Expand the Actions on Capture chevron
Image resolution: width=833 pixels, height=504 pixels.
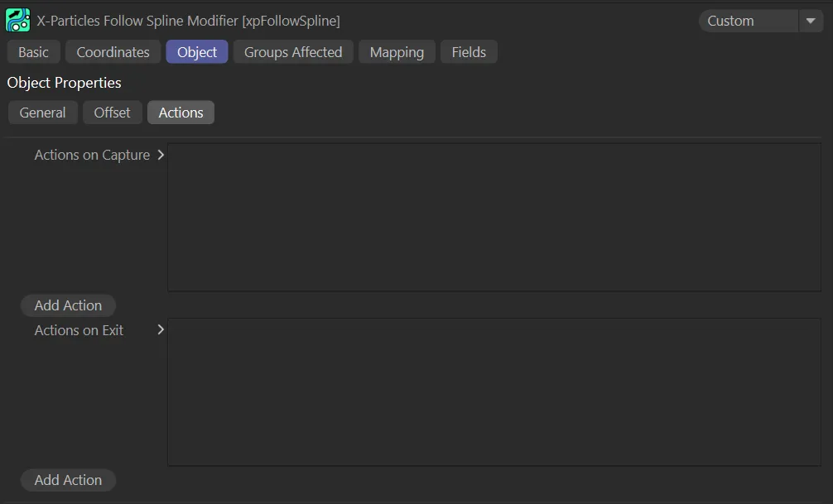[x=161, y=155]
